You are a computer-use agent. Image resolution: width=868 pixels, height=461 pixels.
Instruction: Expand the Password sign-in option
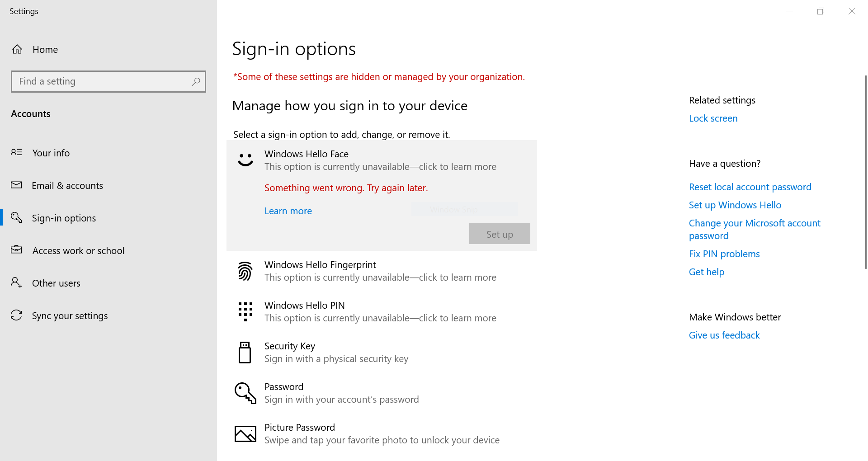tap(382, 393)
